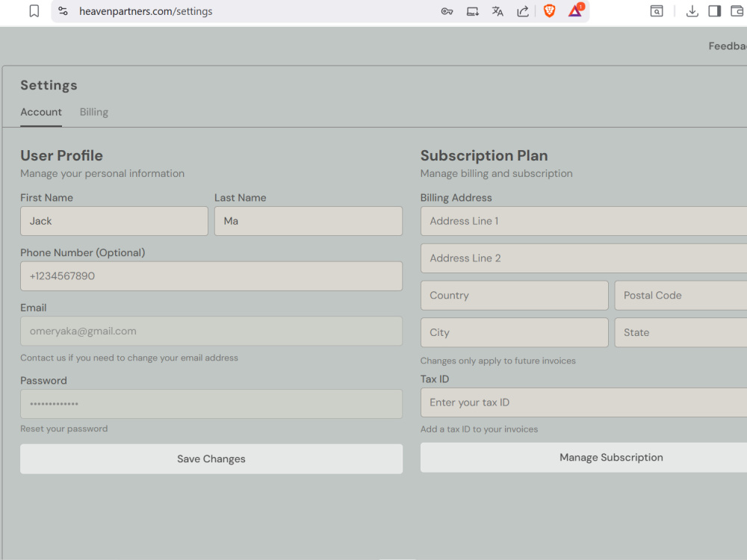Viewport: 747px width, 560px height.
Task: Open the downloads icon
Action: pyautogui.click(x=692, y=11)
